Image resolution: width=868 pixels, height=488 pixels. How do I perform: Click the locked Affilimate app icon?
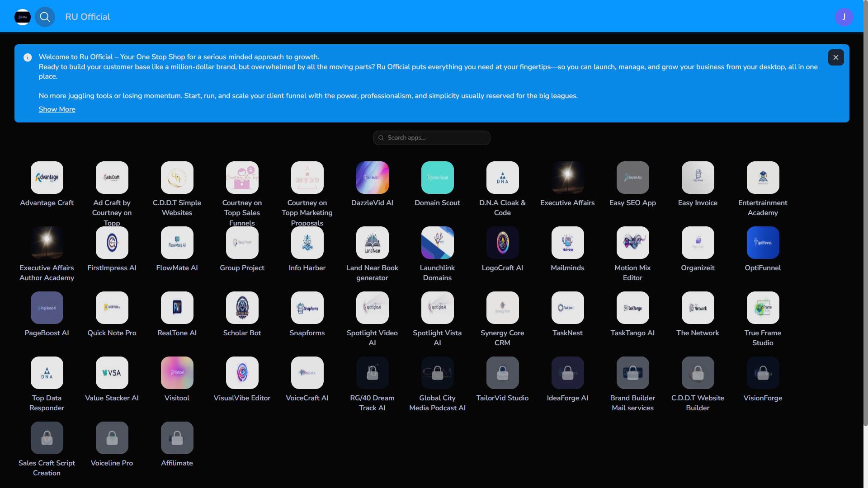(x=177, y=438)
